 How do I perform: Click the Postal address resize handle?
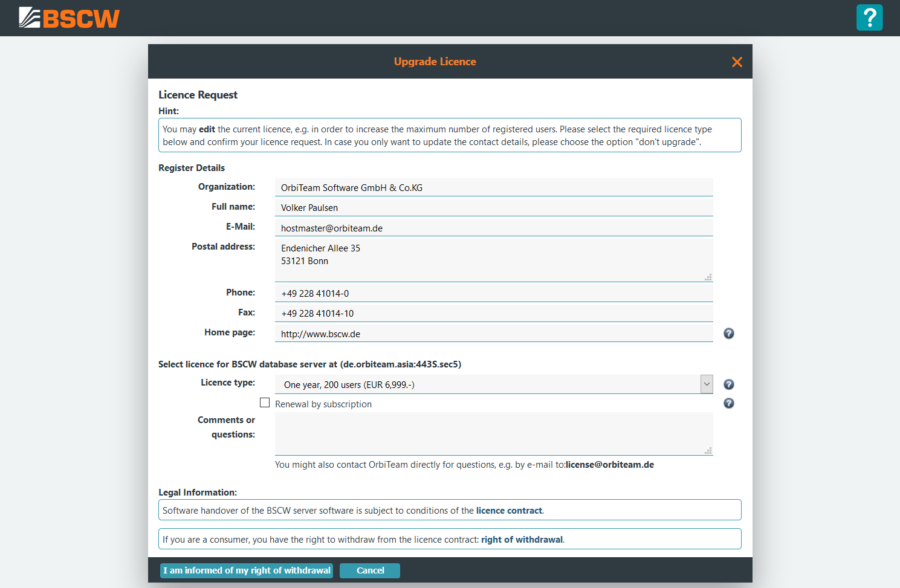coord(708,277)
